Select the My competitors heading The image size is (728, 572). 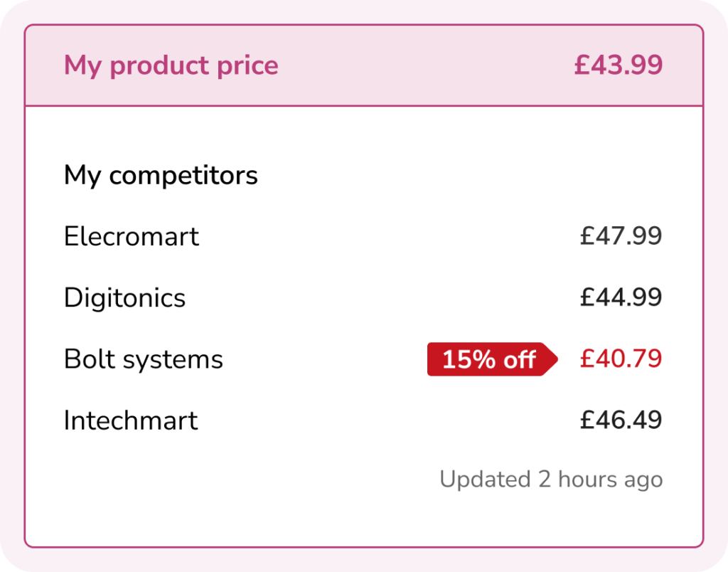pyautogui.click(x=161, y=175)
